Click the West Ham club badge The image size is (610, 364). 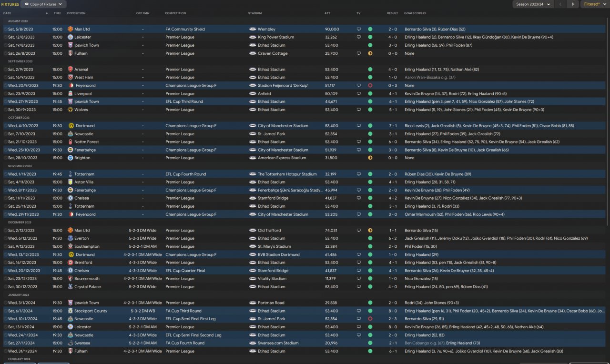pos(71,77)
